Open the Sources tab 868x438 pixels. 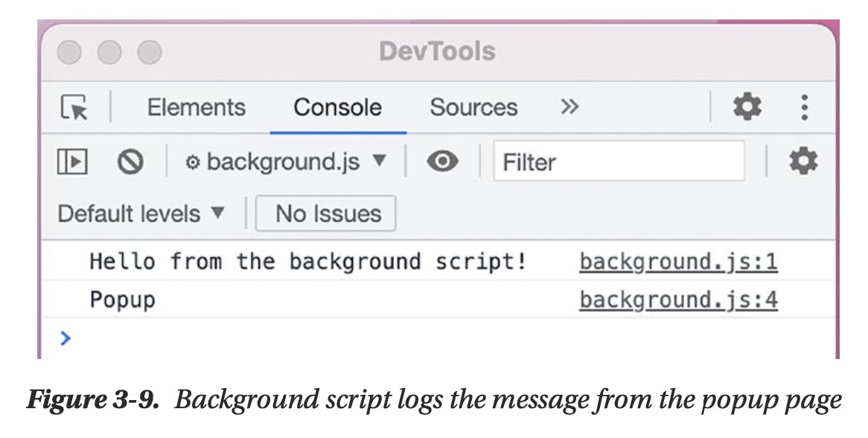click(x=473, y=107)
